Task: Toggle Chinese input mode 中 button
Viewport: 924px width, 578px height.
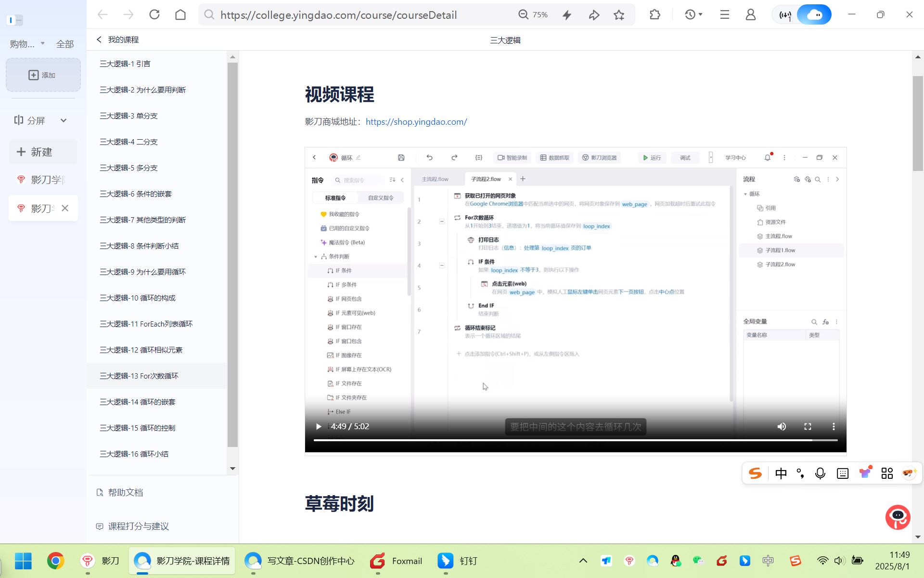Action: 781,473
